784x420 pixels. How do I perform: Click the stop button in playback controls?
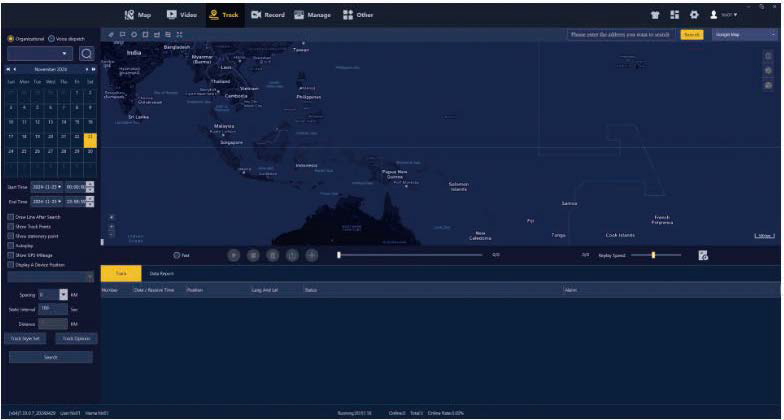point(253,255)
